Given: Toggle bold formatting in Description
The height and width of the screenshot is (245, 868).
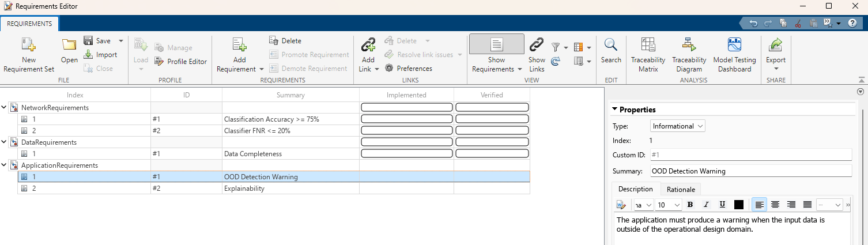Looking at the screenshot, I should (690, 205).
